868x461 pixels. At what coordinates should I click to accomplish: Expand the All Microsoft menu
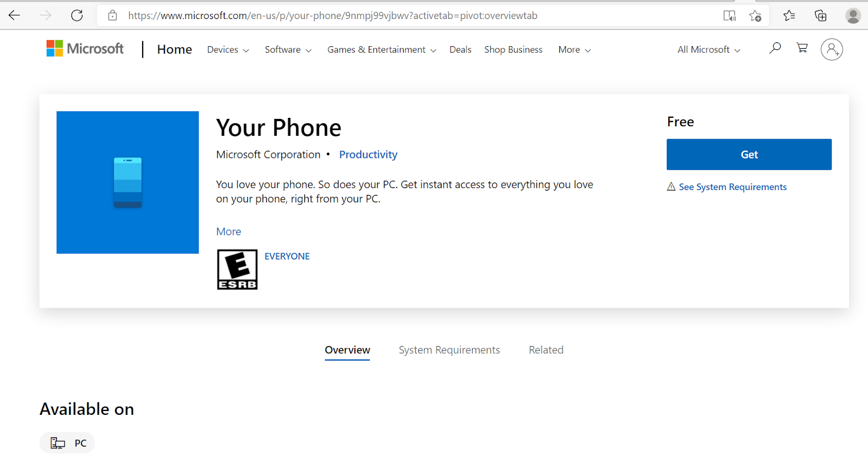click(709, 49)
